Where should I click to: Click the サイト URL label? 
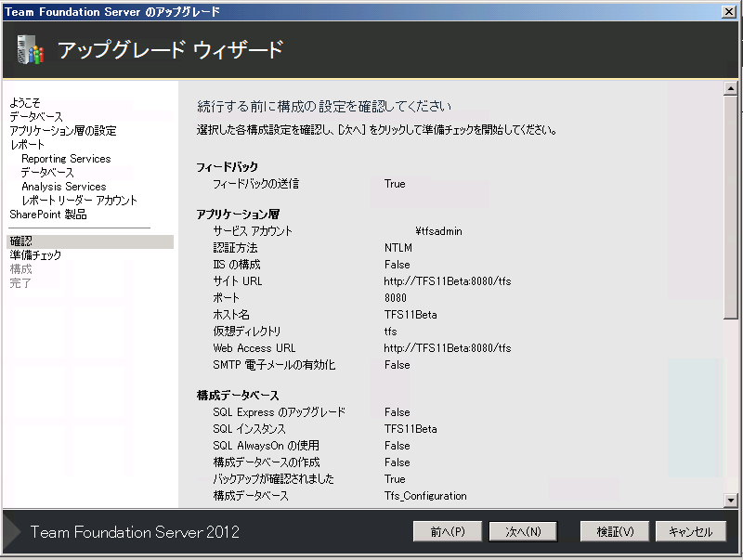tap(238, 281)
